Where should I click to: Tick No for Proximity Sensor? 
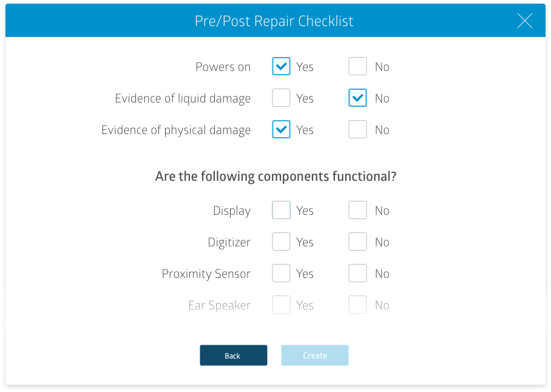357,274
